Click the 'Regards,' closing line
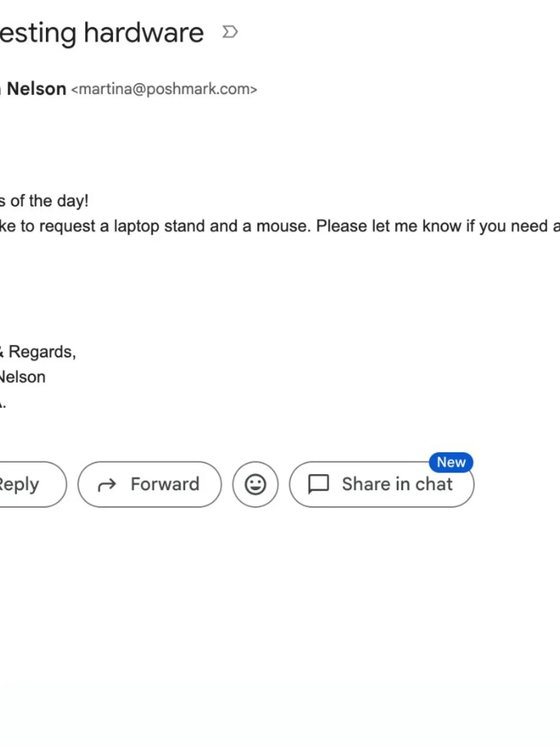This screenshot has width=560, height=747. point(42,352)
